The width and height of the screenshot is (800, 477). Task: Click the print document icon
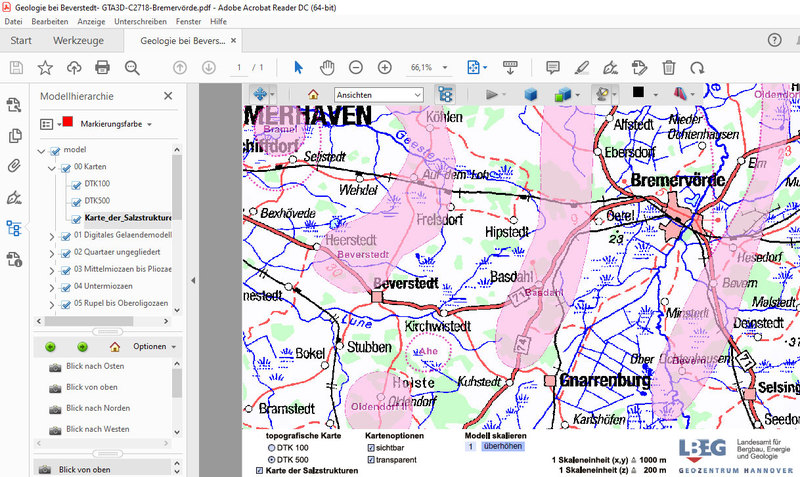102,67
